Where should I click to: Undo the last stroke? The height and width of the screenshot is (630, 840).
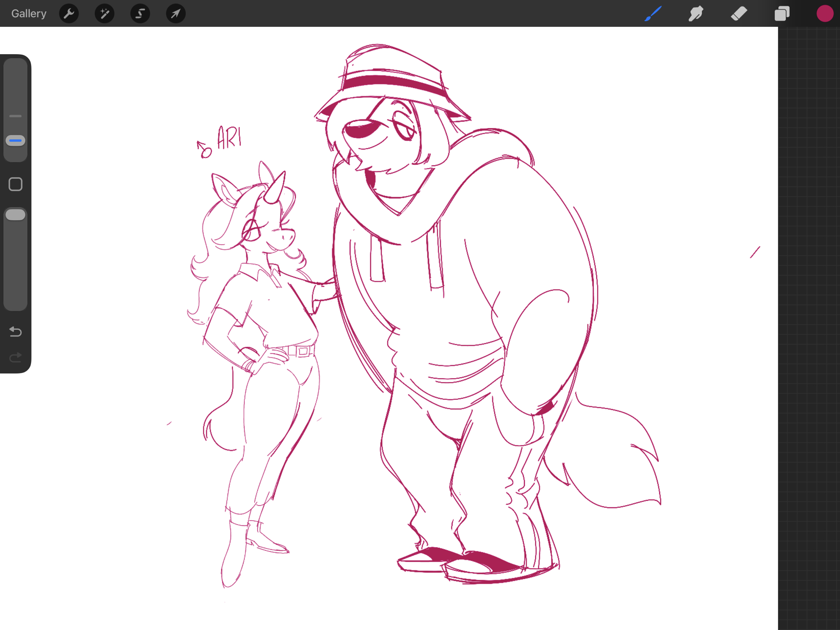(x=16, y=332)
